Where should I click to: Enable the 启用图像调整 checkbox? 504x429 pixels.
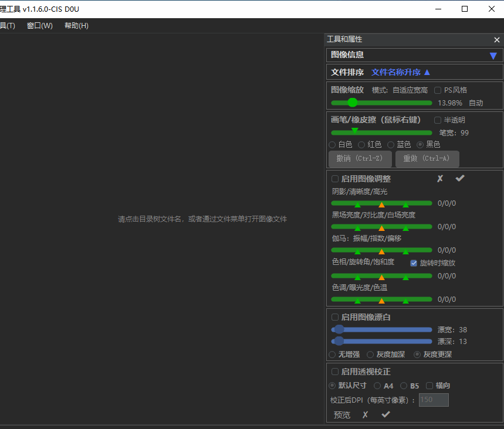[335, 179]
